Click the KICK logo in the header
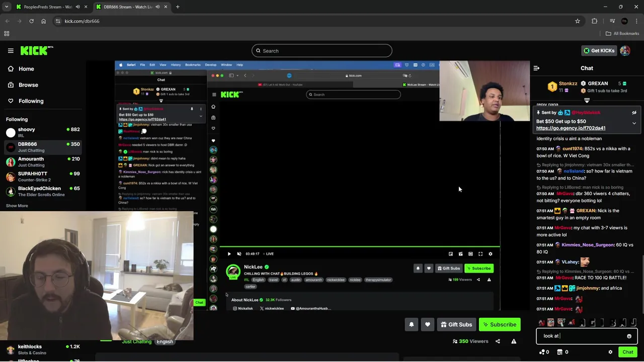 (37, 51)
